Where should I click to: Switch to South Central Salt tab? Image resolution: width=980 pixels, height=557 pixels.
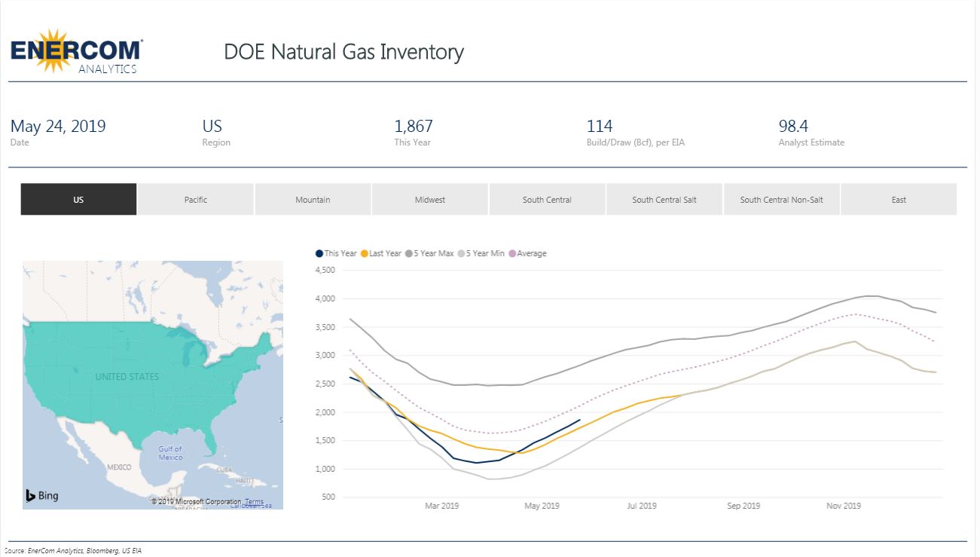(x=664, y=200)
